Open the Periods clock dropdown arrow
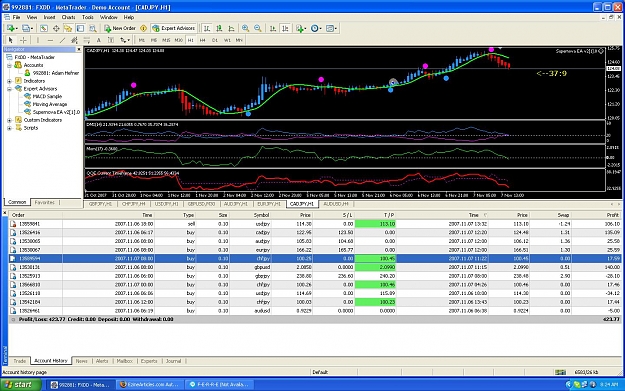This screenshot has width=625, height=391. point(321,28)
